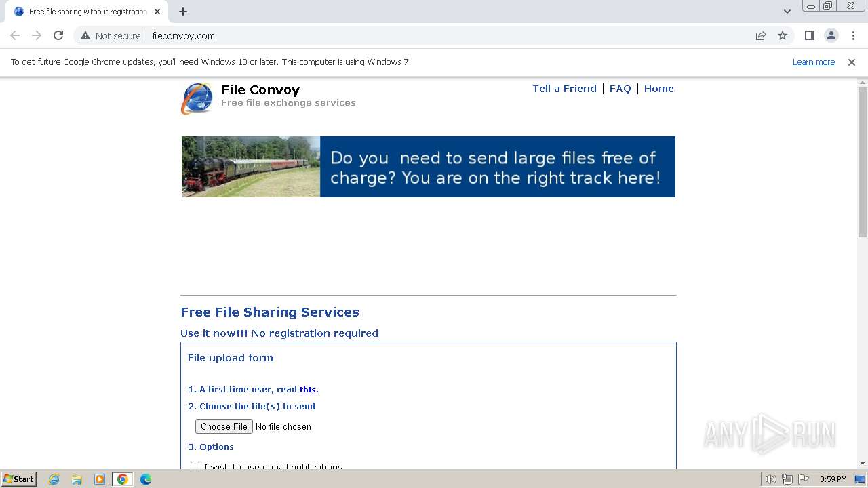Click the File Convoy globe logo
Screen dimensions: 868x488
(x=197, y=98)
